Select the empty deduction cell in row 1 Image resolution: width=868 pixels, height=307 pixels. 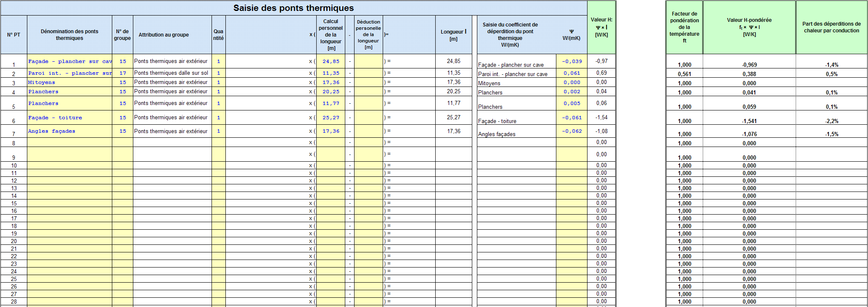(x=368, y=61)
